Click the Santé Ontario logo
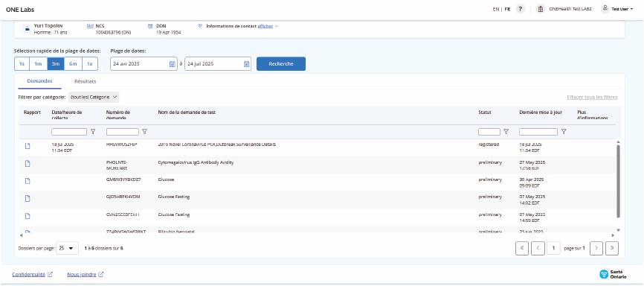 [x=614, y=274]
